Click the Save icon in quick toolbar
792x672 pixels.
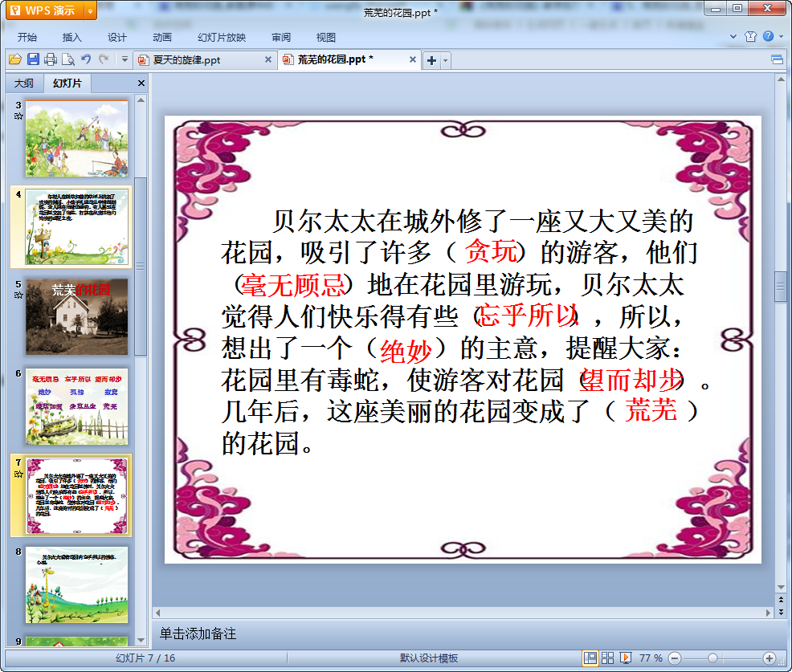[33, 59]
